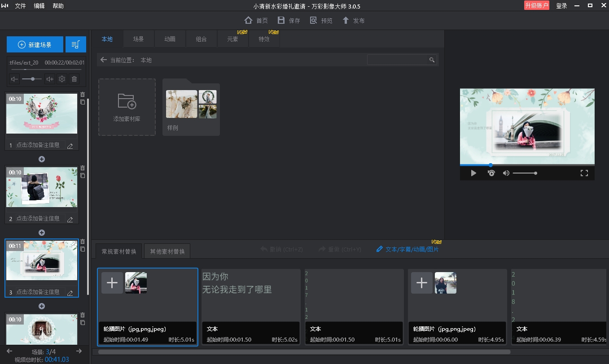This screenshot has height=364, width=609.
Task: Delete the background music track
Action: 74,79
